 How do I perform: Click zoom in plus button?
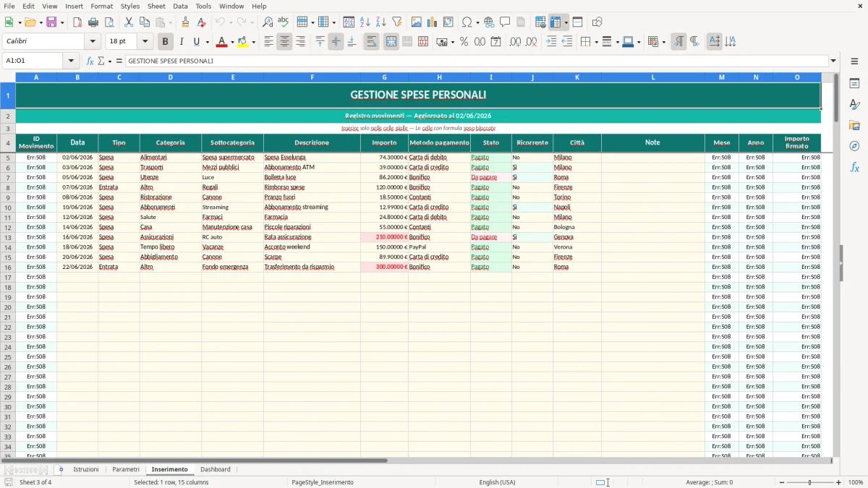(x=839, y=482)
